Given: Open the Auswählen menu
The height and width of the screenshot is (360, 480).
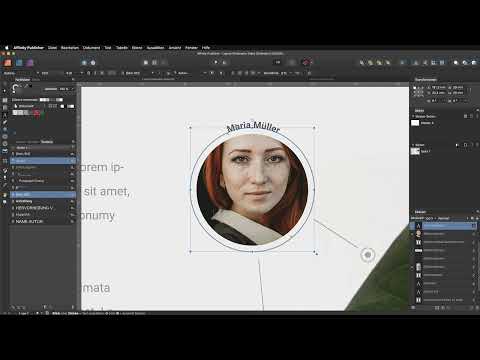Looking at the screenshot, I should [155, 48].
